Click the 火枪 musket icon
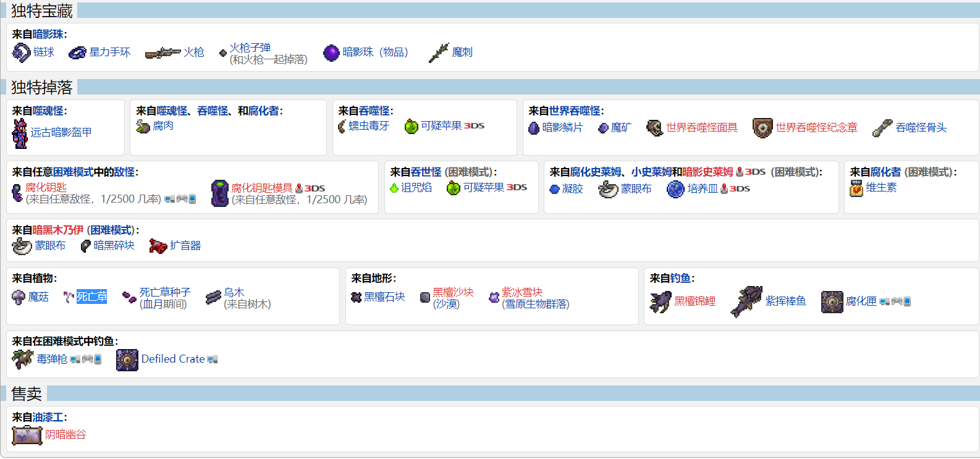The width and height of the screenshot is (980, 459). point(163,53)
